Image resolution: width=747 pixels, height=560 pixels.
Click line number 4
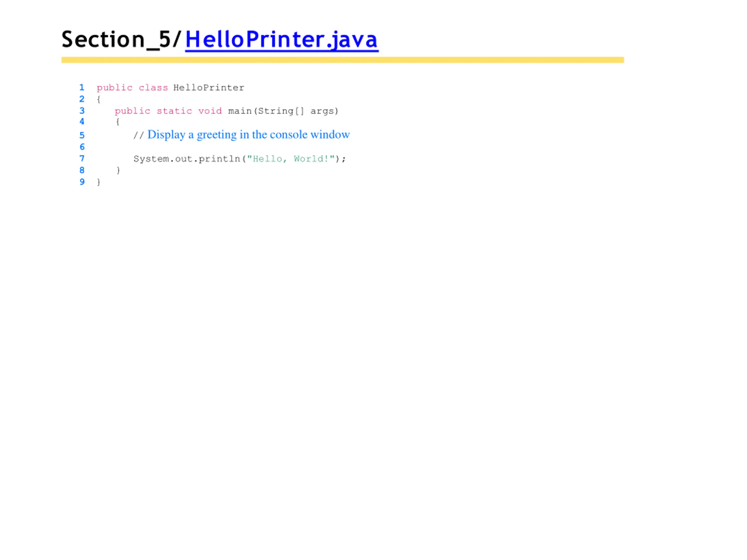(82, 122)
